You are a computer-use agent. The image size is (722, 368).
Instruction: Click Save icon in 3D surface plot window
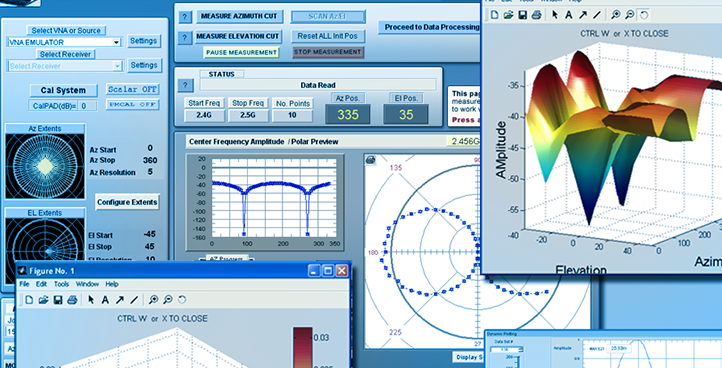pos(522,15)
